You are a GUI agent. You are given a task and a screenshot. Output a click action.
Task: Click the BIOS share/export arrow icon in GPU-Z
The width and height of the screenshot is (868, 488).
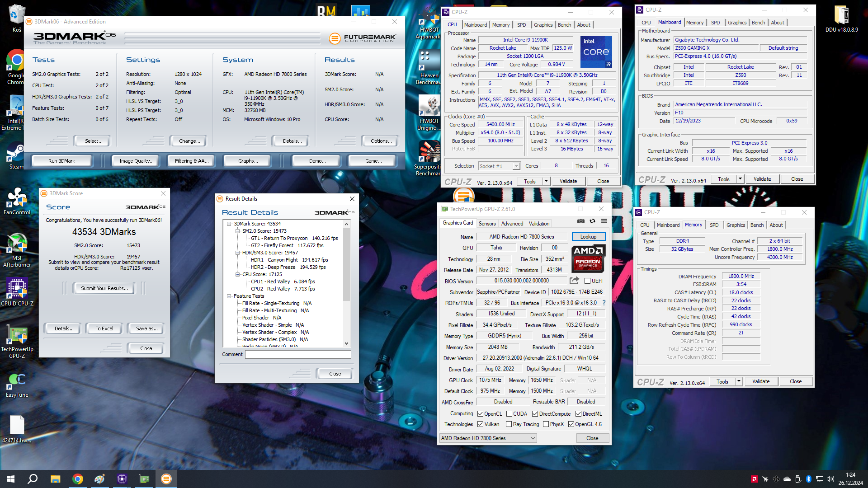coord(574,281)
